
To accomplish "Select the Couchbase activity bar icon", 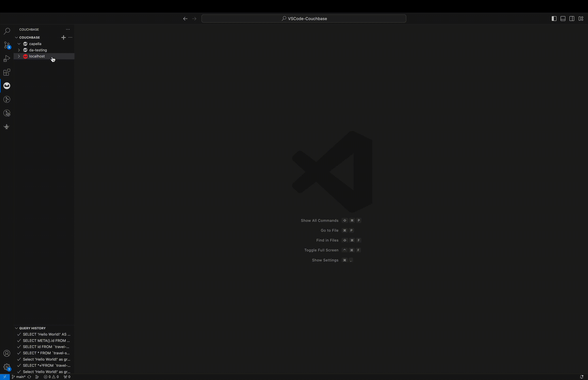I will coord(7,86).
